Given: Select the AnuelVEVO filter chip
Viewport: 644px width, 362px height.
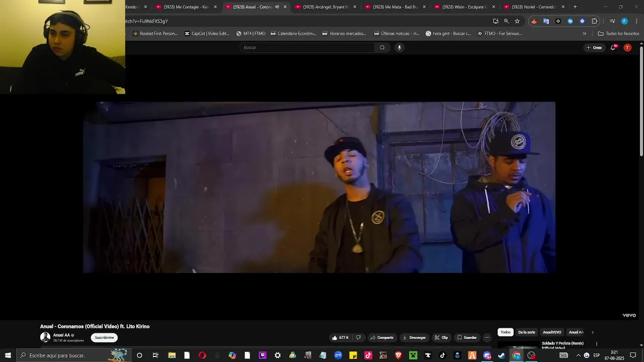Looking at the screenshot, I should (552, 332).
